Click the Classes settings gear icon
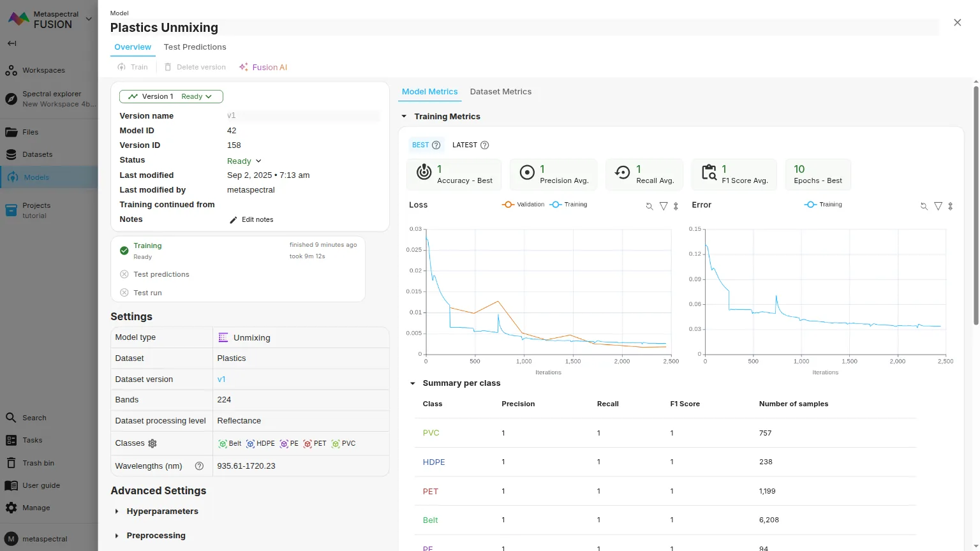 click(152, 443)
